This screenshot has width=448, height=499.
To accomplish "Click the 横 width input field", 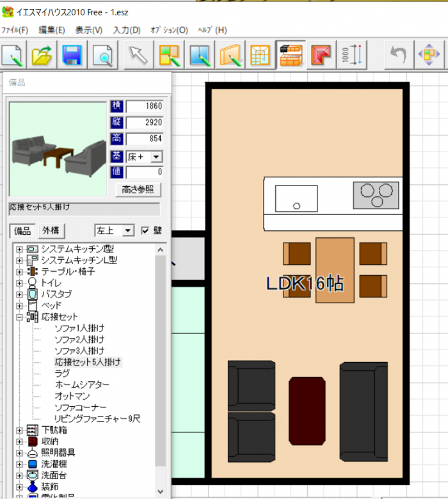I will pos(145,106).
